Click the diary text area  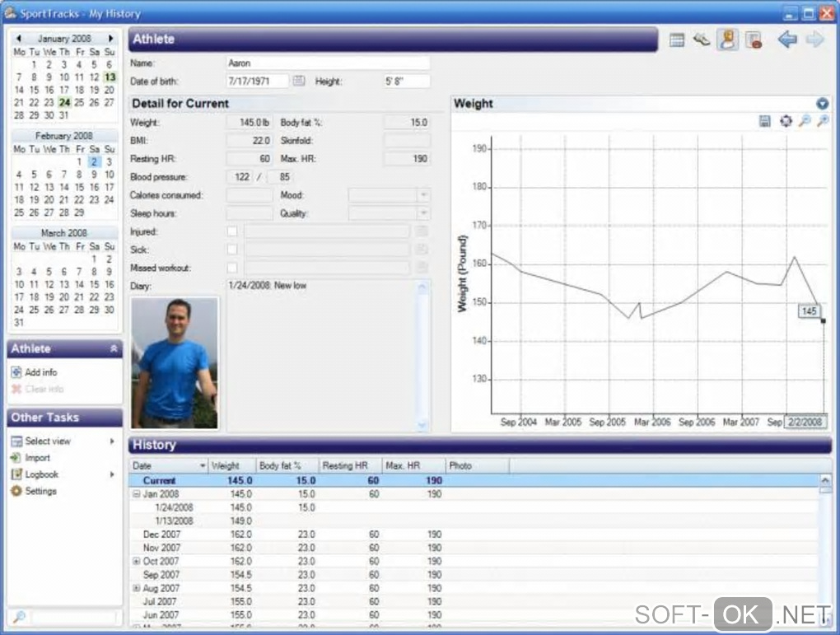pyautogui.click(x=321, y=355)
